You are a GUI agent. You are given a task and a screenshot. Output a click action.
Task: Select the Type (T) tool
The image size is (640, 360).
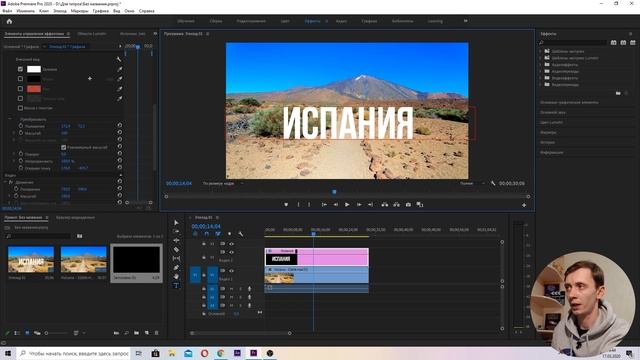click(x=176, y=285)
